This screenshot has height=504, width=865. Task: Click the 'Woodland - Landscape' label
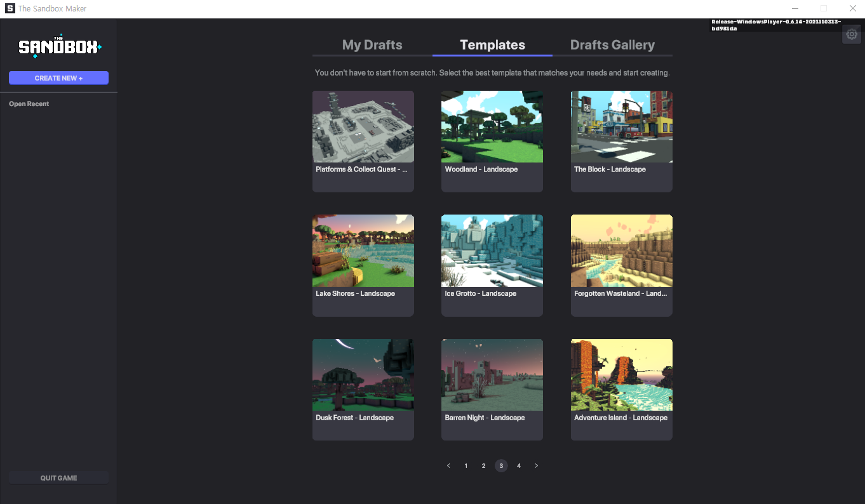(x=481, y=169)
